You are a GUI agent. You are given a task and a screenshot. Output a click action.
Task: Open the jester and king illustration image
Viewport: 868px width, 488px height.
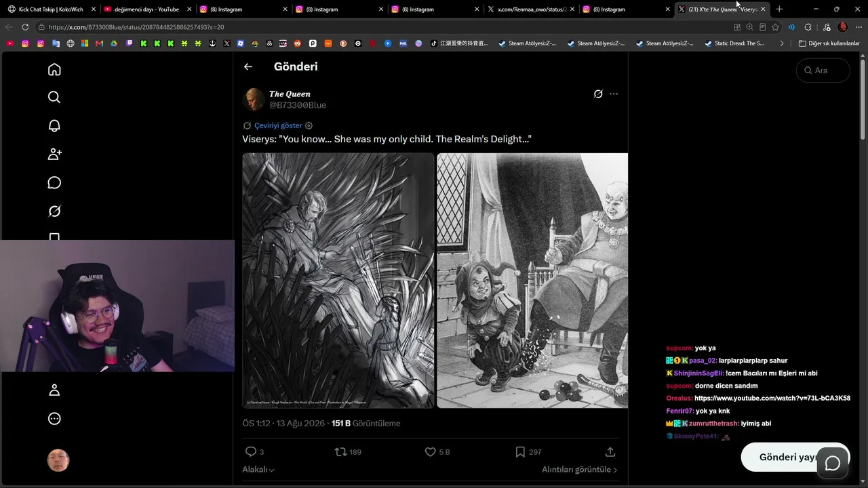[x=532, y=281]
